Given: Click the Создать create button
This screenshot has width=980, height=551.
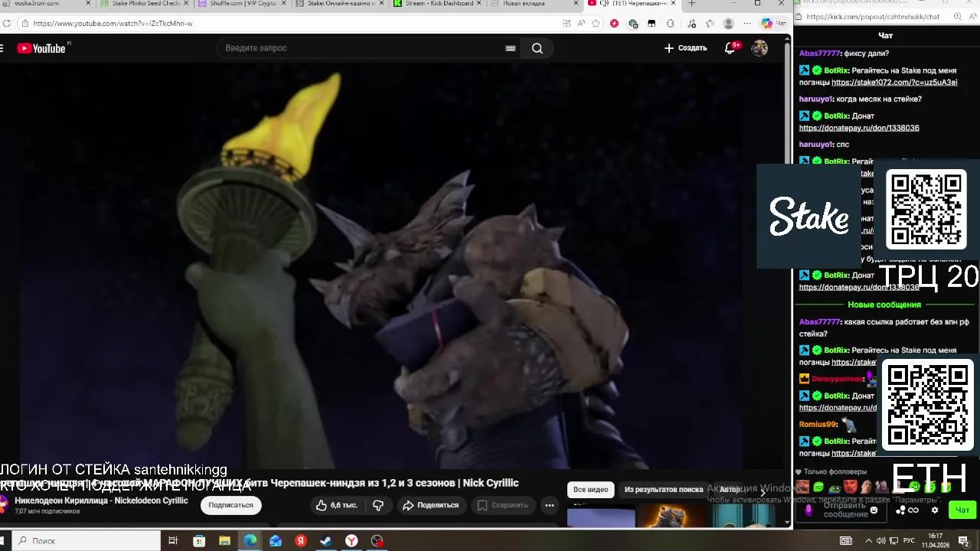Looking at the screenshot, I should coord(685,48).
